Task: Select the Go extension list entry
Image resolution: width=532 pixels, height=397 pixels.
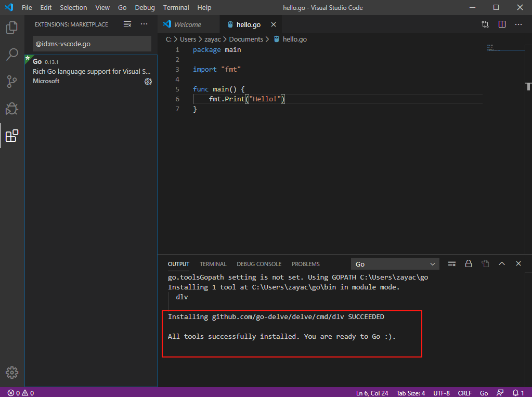Action: click(x=91, y=72)
